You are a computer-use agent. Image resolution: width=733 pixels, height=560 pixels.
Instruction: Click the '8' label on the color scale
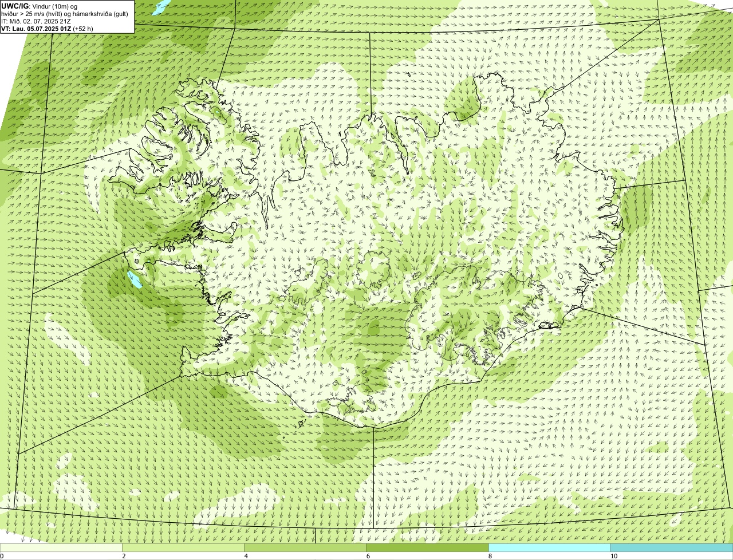point(490,556)
